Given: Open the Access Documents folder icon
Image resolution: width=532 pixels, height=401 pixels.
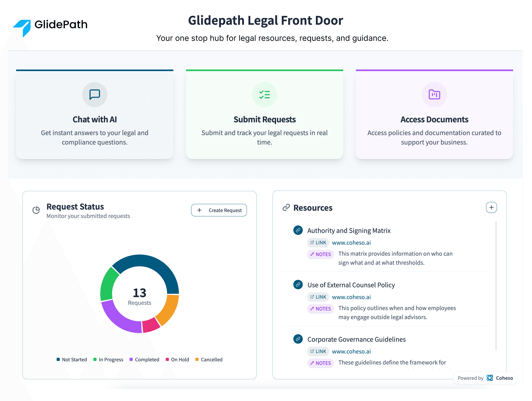Looking at the screenshot, I should click(434, 94).
